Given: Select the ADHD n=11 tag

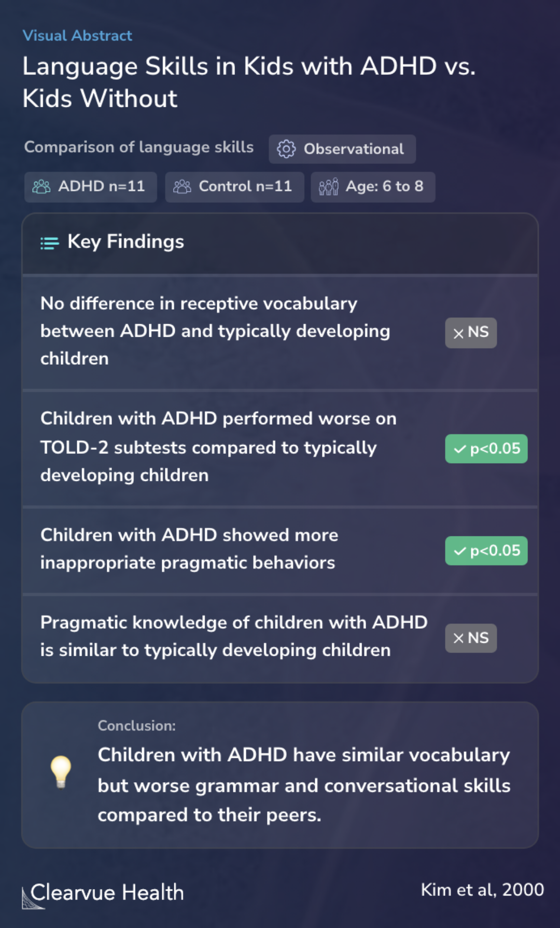Looking at the screenshot, I should pyautogui.click(x=91, y=187).
